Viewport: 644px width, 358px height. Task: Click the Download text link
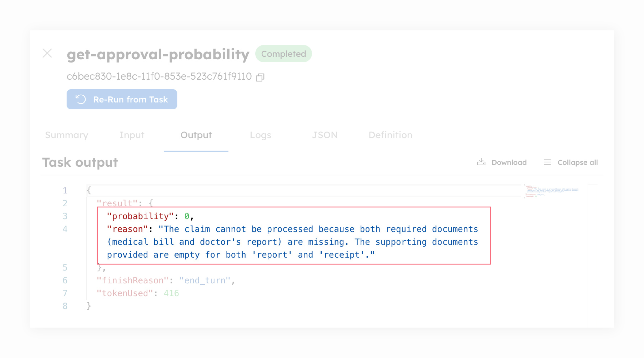(509, 162)
